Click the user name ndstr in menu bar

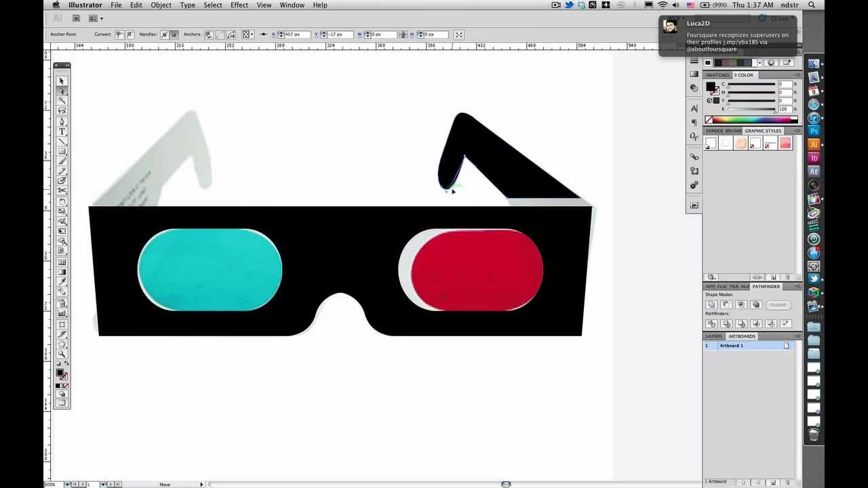pyautogui.click(x=789, y=5)
